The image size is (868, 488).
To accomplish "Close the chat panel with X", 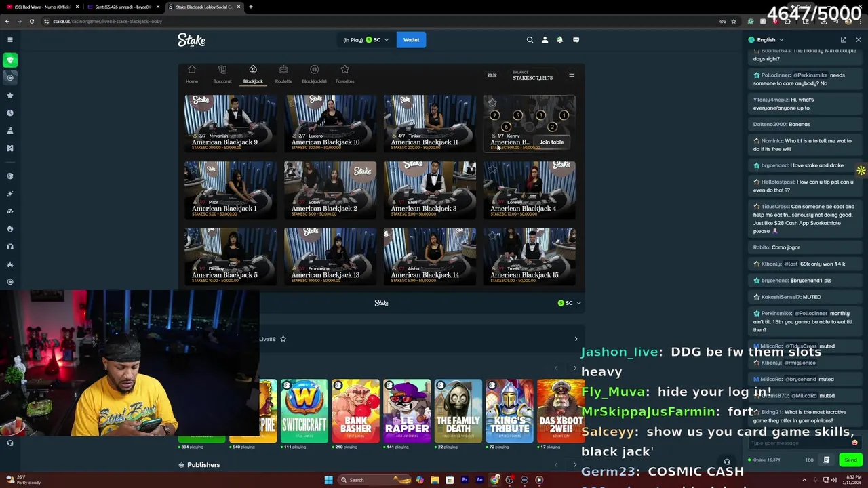I will [858, 40].
